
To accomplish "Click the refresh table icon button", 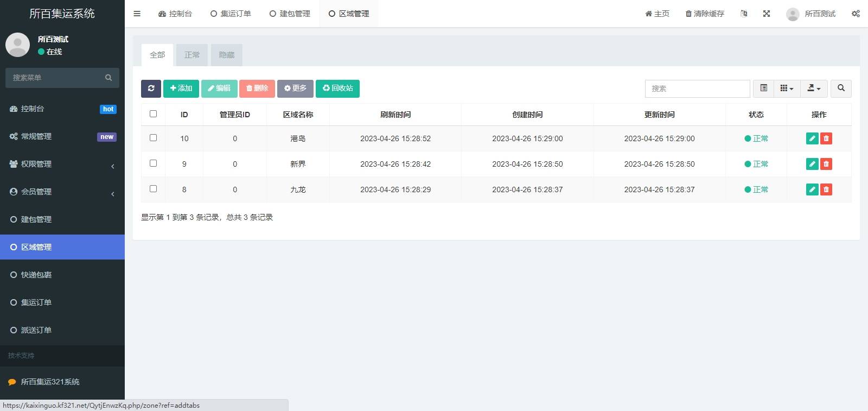I will pyautogui.click(x=151, y=88).
